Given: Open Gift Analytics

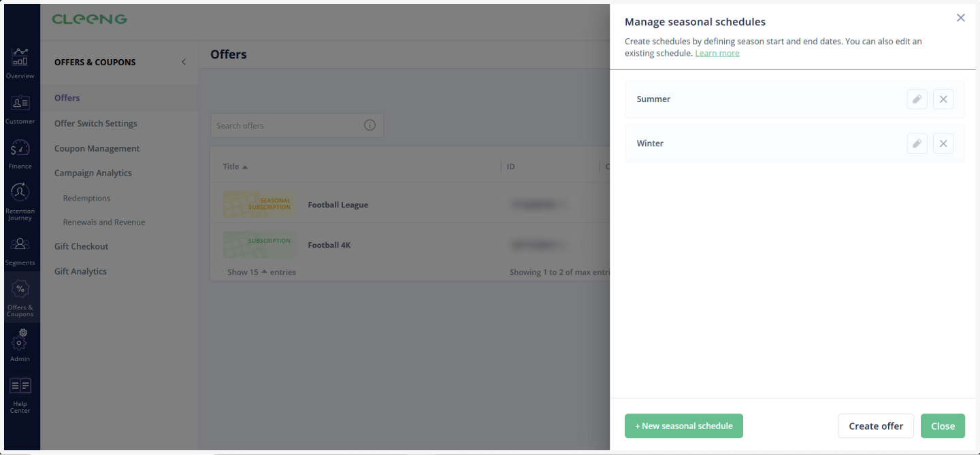Looking at the screenshot, I should coord(80,271).
